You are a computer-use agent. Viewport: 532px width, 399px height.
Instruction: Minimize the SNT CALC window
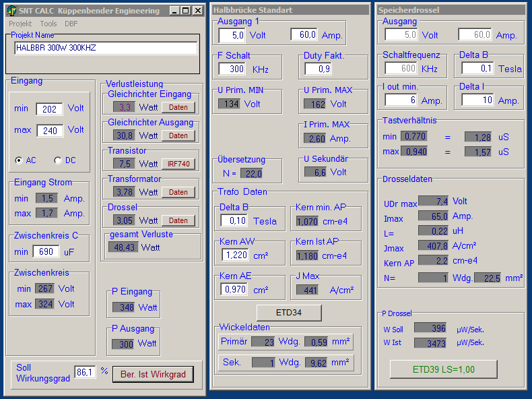[174, 11]
